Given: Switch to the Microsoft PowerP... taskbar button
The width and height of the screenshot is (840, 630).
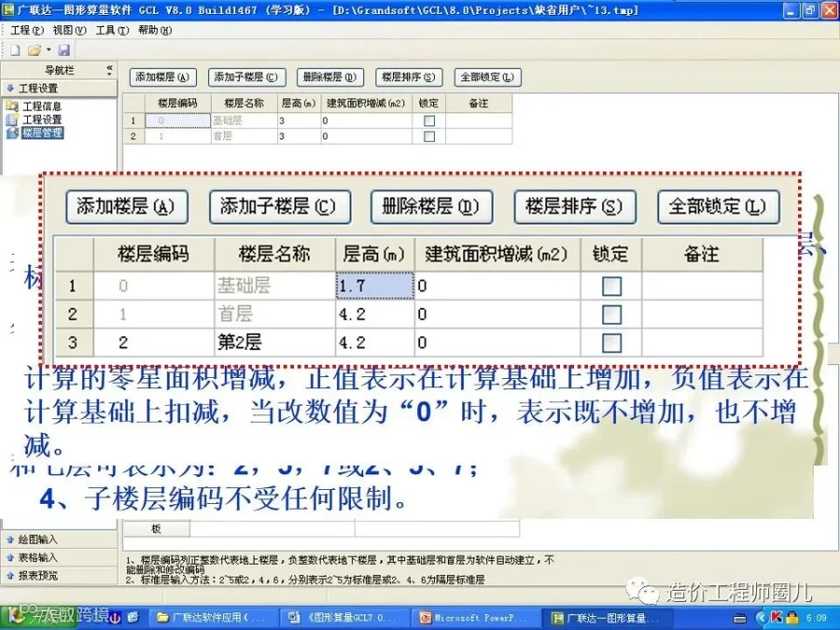Looking at the screenshot, I should (x=475, y=618).
